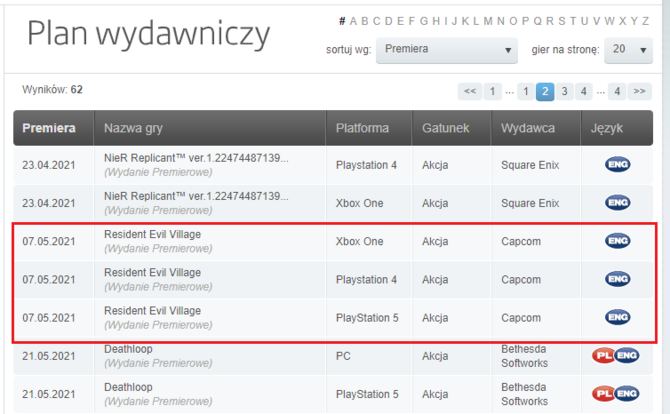Image resolution: width=670 pixels, height=414 pixels.
Task: Filter games by letter M
Action: pos(488,21)
